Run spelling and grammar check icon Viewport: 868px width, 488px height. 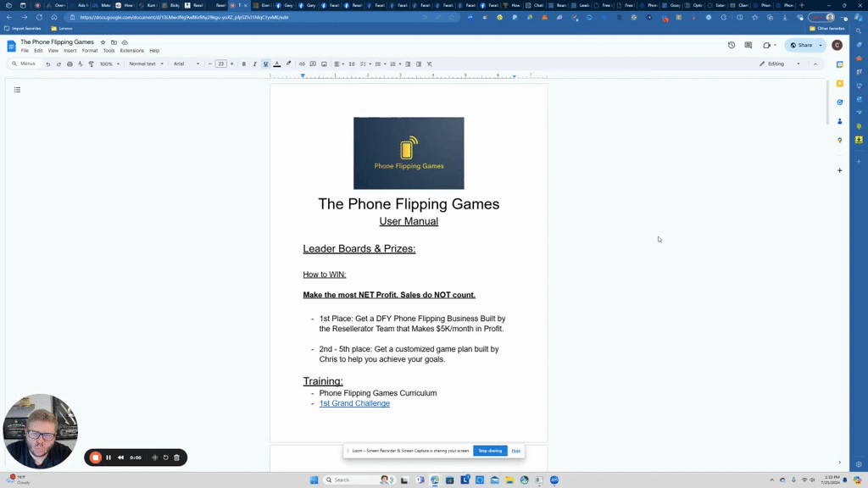click(x=81, y=64)
